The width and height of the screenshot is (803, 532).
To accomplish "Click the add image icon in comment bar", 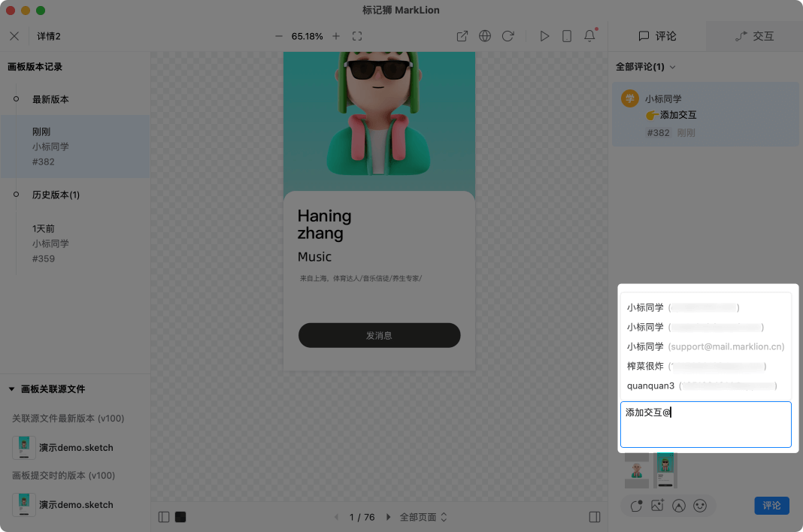I will 657,506.
